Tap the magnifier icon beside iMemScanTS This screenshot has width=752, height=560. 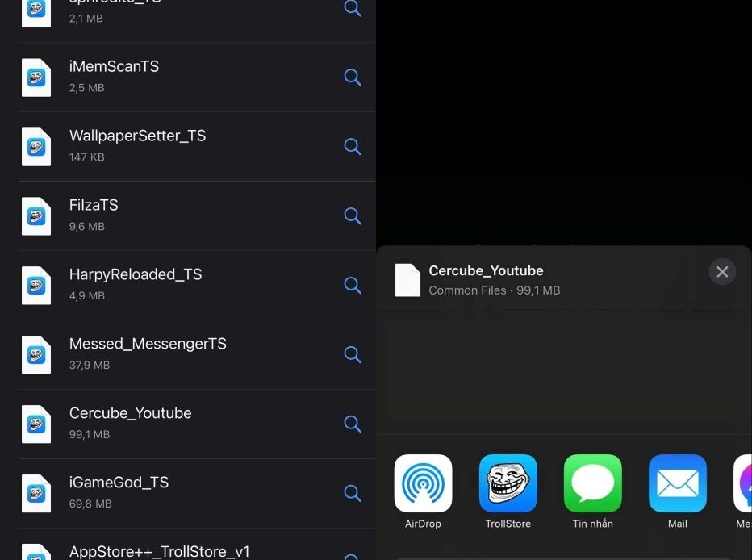353,77
